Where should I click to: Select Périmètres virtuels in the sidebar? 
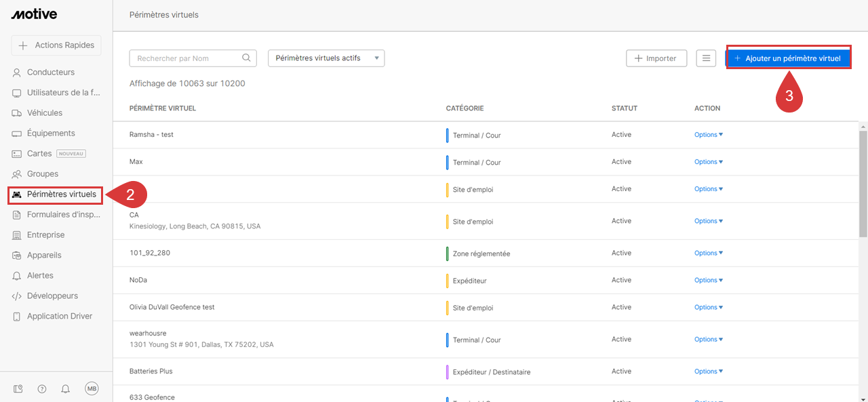(x=56, y=195)
